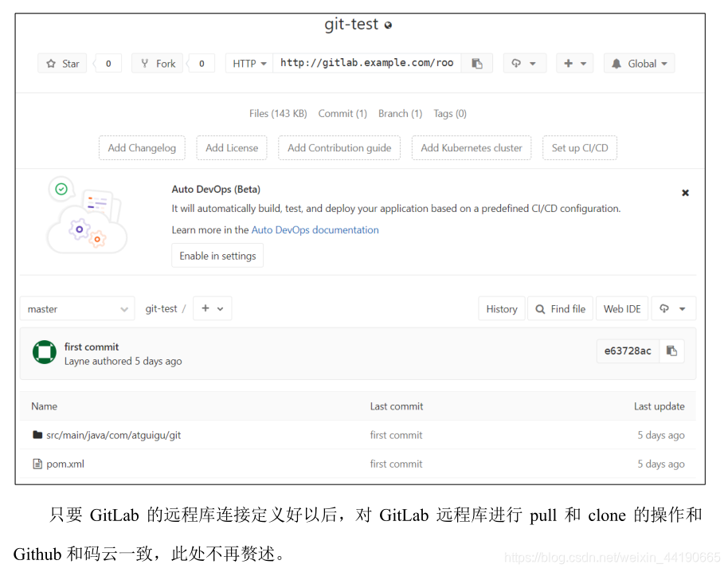
Task: Open the first commit title link
Action: click(92, 347)
